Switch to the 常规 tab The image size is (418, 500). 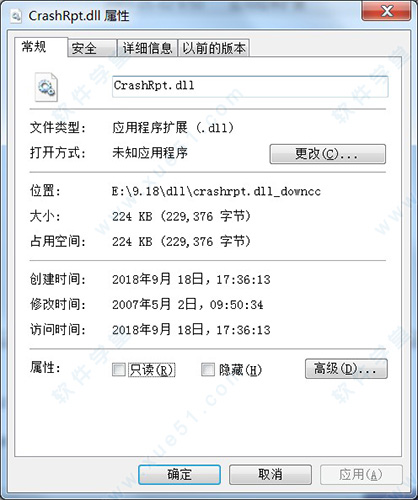tap(34, 47)
